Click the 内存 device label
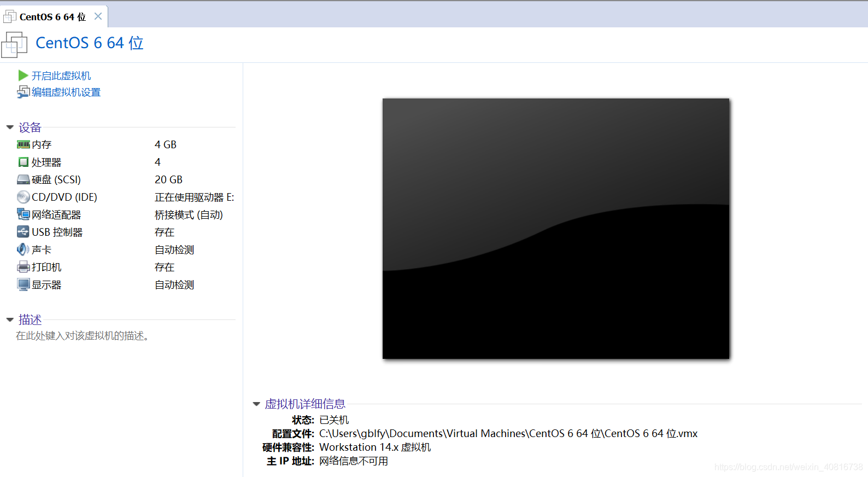 pos(42,145)
